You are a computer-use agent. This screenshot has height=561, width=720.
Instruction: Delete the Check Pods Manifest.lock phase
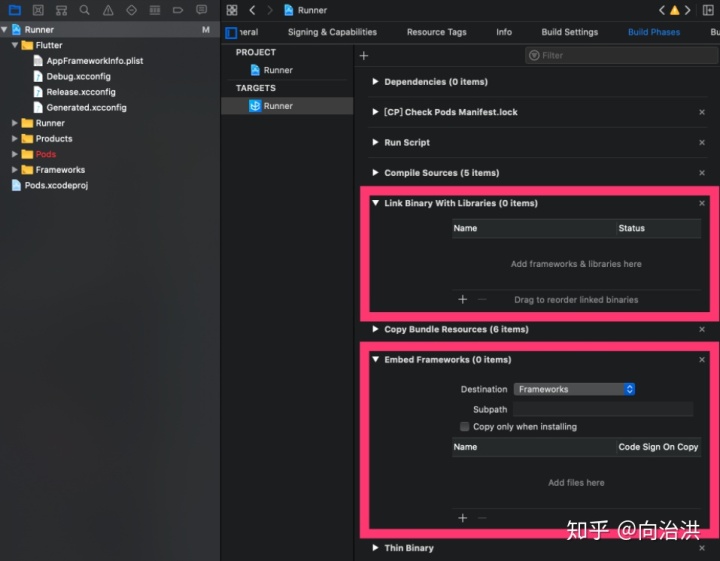702,112
